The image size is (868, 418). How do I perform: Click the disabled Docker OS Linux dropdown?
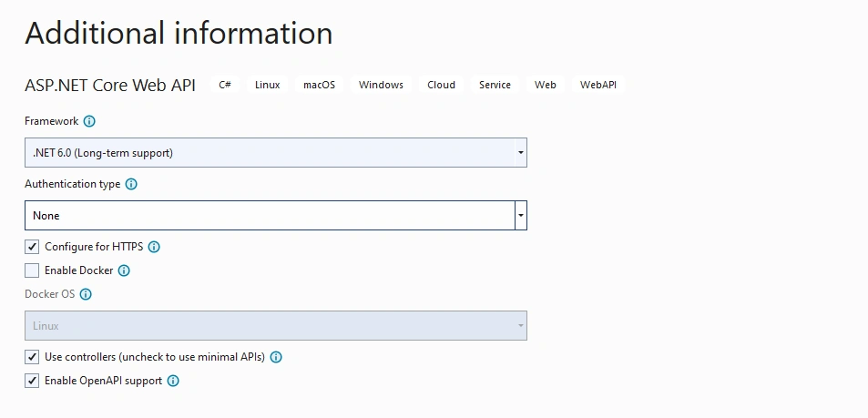coord(276,325)
